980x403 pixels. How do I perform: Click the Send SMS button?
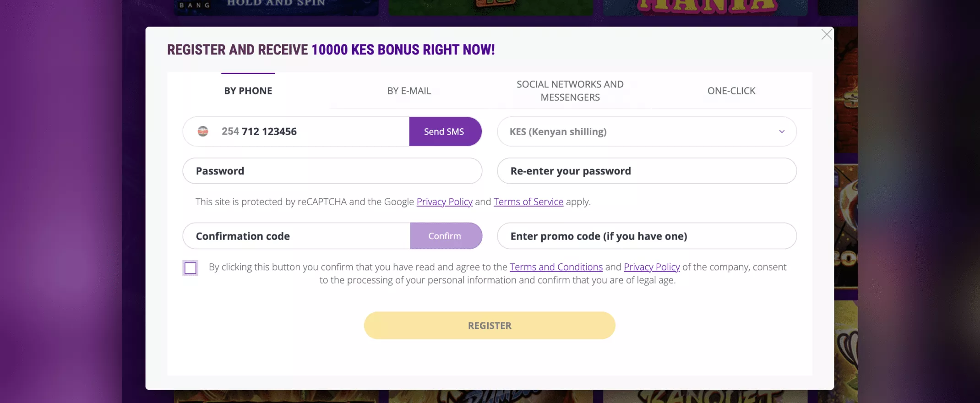(445, 131)
